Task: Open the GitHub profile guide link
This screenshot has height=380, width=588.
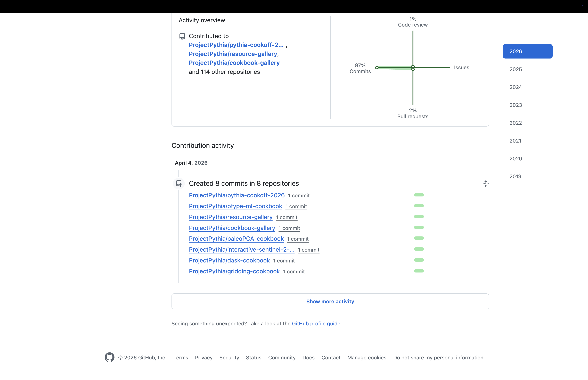Action: pos(316,324)
